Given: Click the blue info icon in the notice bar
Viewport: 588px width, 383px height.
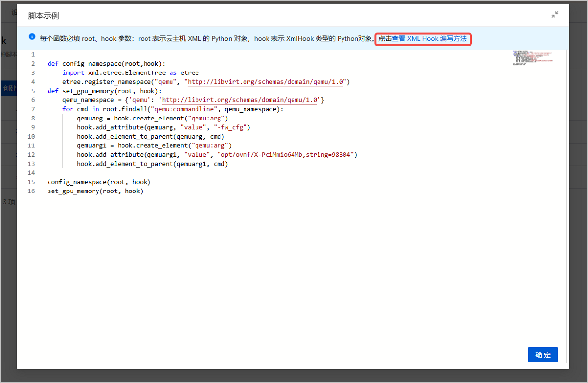Looking at the screenshot, I should click(x=32, y=37).
